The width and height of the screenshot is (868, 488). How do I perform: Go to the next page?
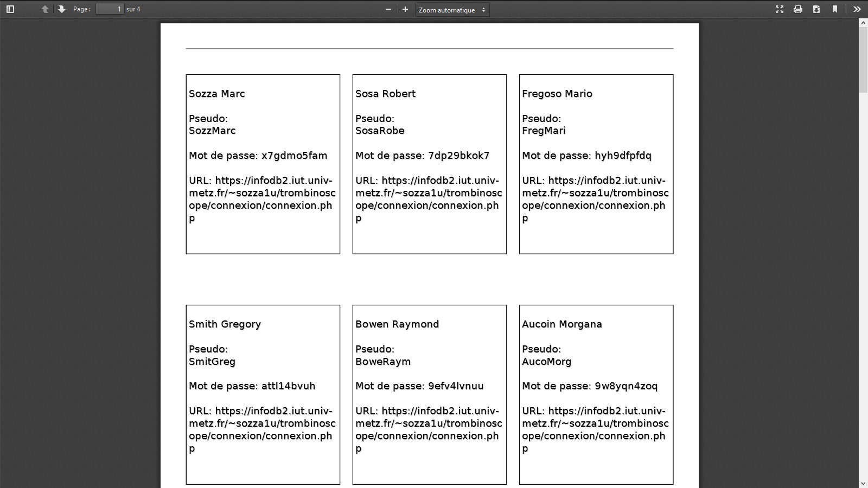tap(62, 9)
